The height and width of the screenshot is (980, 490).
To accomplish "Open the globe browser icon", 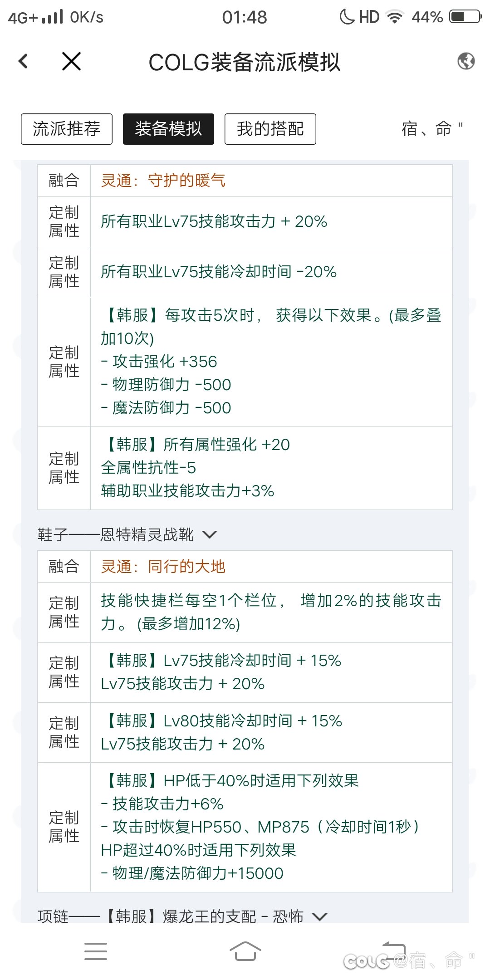I will point(466,61).
